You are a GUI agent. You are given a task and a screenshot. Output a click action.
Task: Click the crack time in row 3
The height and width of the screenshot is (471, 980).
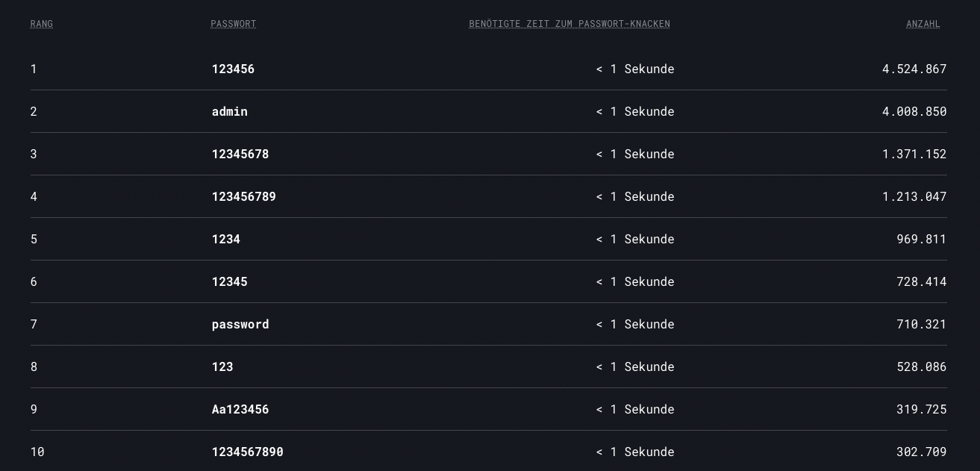point(635,154)
